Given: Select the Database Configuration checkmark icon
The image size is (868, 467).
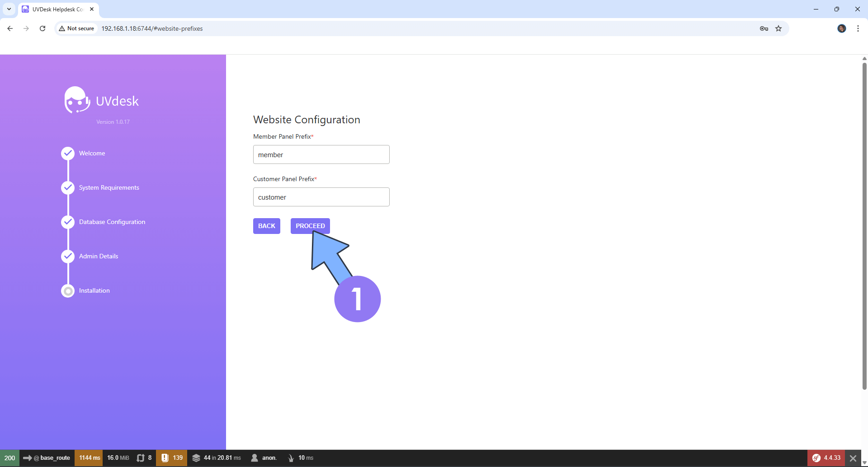Looking at the screenshot, I should 68,222.
